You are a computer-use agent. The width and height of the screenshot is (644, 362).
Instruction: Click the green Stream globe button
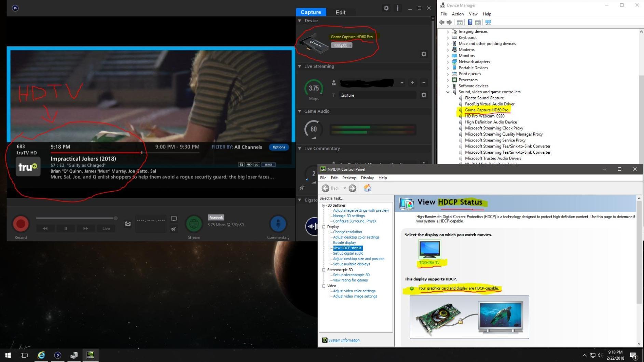[194, 224]
